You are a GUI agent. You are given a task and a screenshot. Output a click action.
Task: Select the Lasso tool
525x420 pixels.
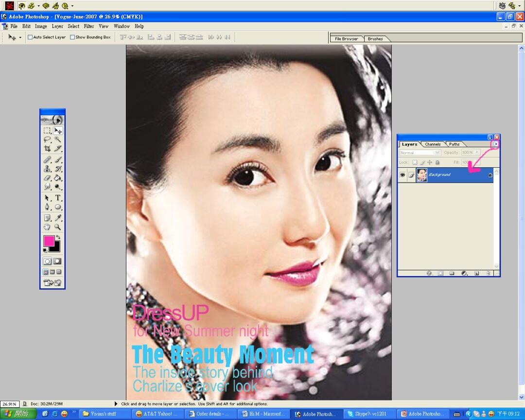(x=47, y=140)
